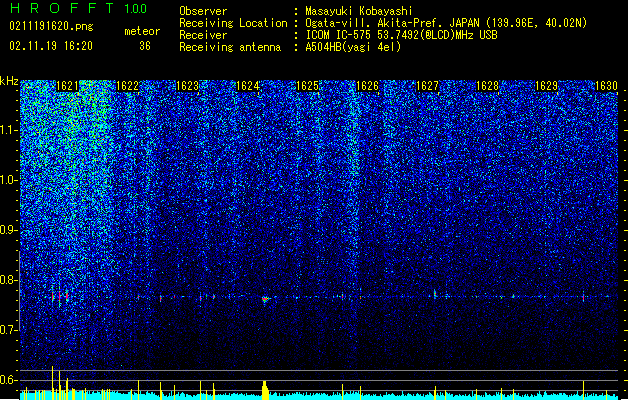This screenshot has width=629, height=400.
Task: Click the HROFFT 1.0.0 title text
Action: click(79, 8)
